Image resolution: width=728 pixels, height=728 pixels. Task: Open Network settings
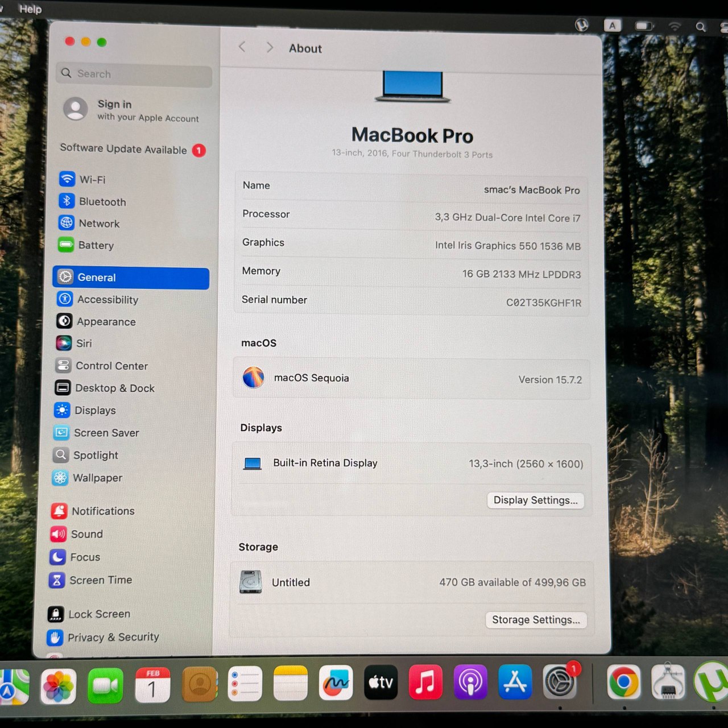point(98,223)
